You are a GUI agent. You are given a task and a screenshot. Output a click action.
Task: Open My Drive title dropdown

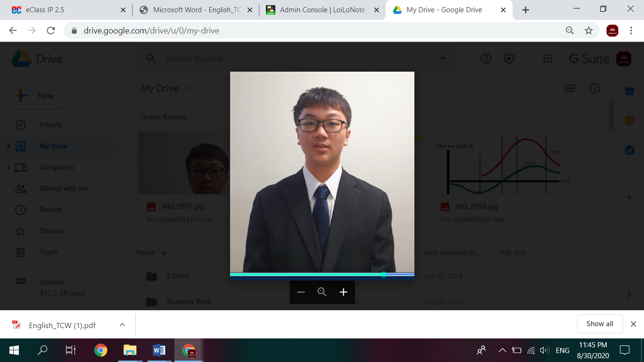point(187,89)
